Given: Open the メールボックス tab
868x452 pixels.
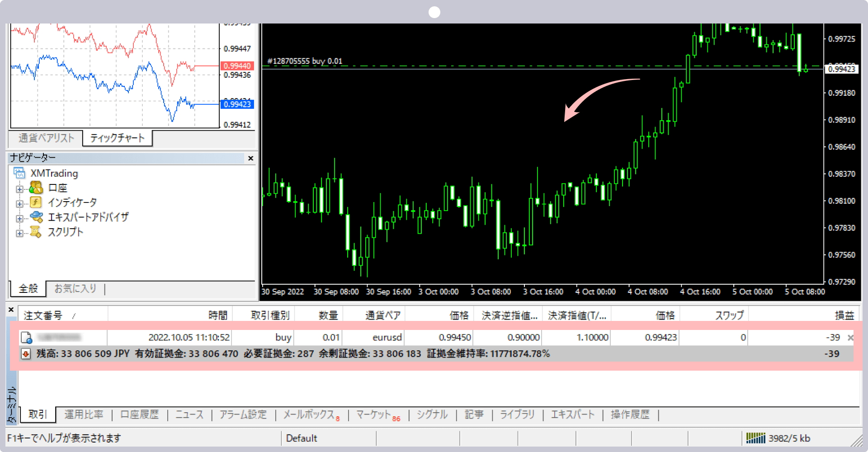Looking at the screenshot, I should pos(311,414).
